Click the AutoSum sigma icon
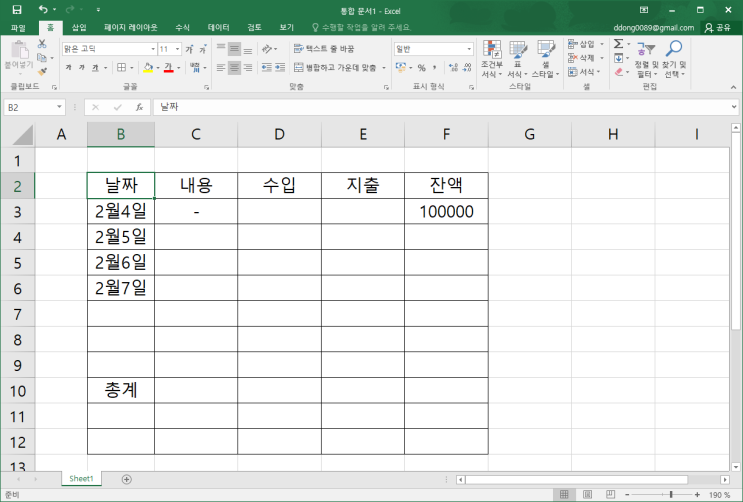The height and width of the screenshot is (502, 743). pos(618,44)
